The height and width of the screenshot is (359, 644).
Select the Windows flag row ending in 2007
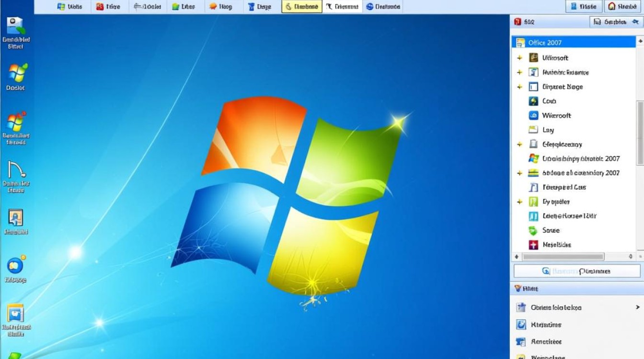[x=574, y=158]
